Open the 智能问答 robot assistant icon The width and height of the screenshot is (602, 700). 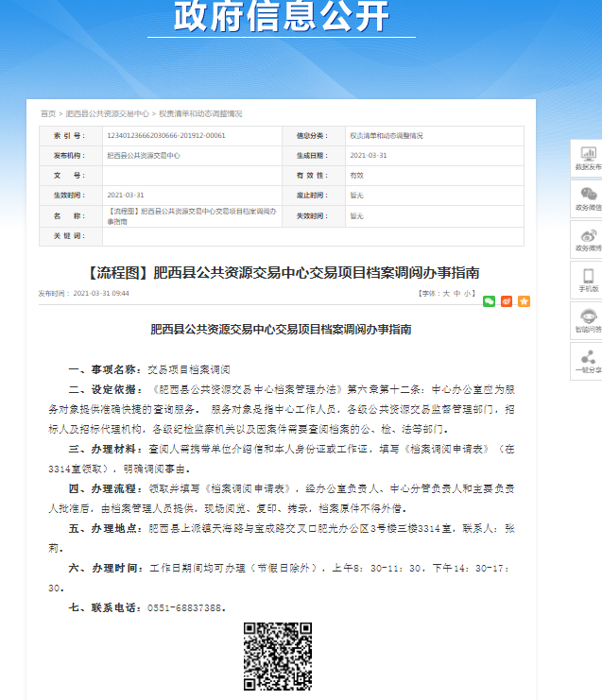coord(588,321)
